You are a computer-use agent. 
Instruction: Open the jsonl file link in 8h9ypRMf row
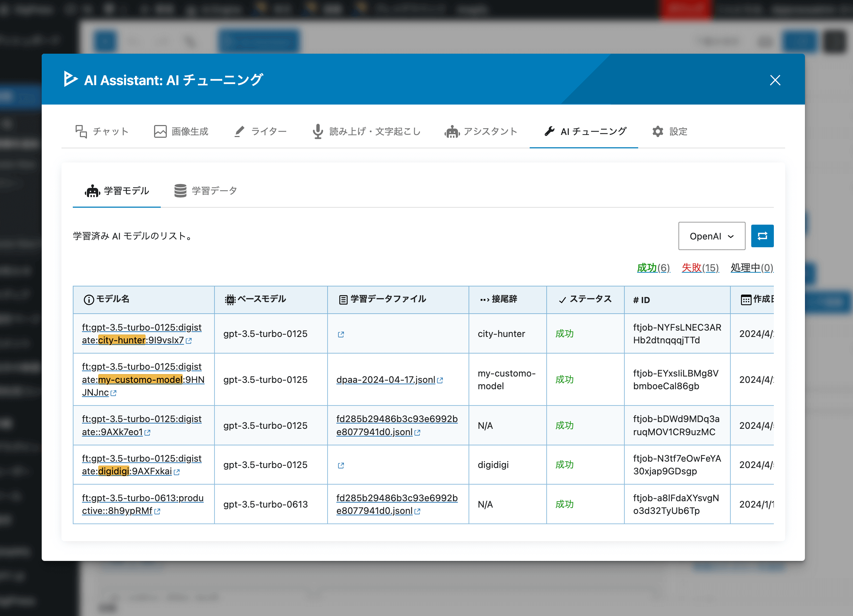click(x=397, y=504)
